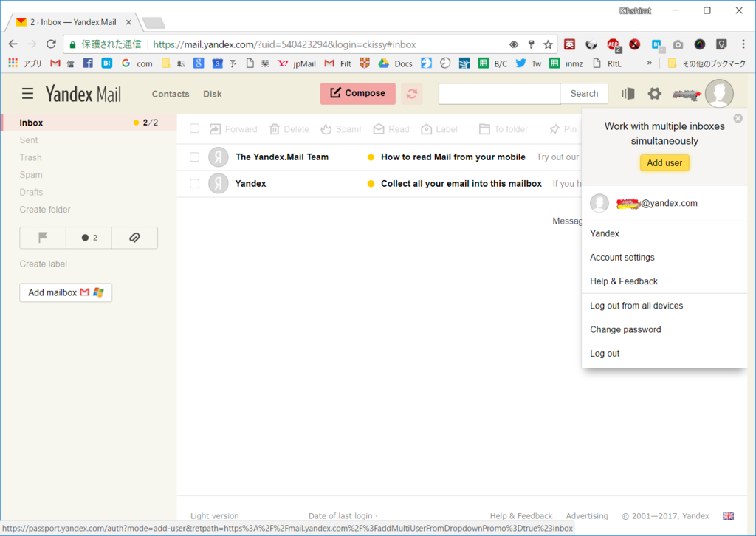Click the language flag icon in footer
The width and height of the screenshot is (756, 536).
pyautogui.click(x=728, y=516)
